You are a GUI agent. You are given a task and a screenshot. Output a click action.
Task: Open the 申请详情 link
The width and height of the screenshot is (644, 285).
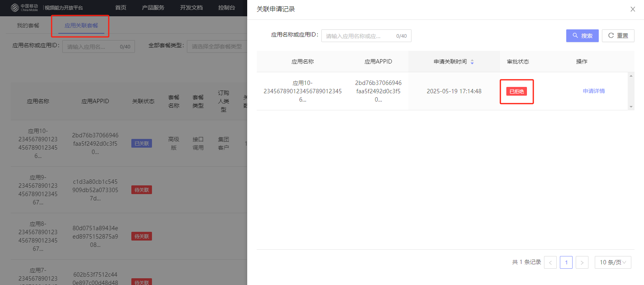click(x=594, y=91)
